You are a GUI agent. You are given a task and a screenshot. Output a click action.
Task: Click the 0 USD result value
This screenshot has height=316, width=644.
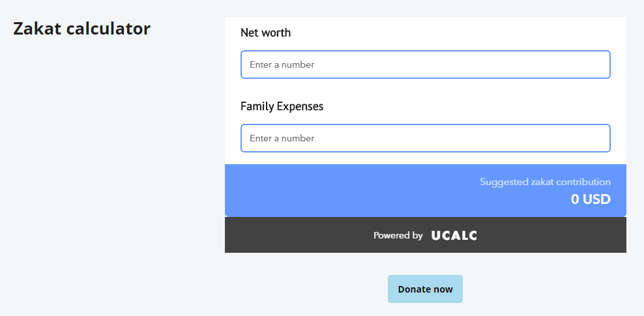pyautogui.click(x=591, y=199)
